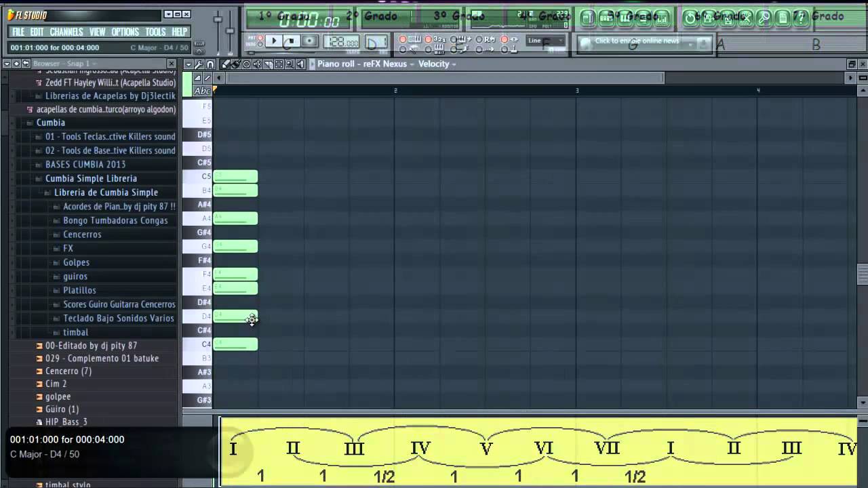Select the Zoom tool in piano roll

[x=290, y=64]
